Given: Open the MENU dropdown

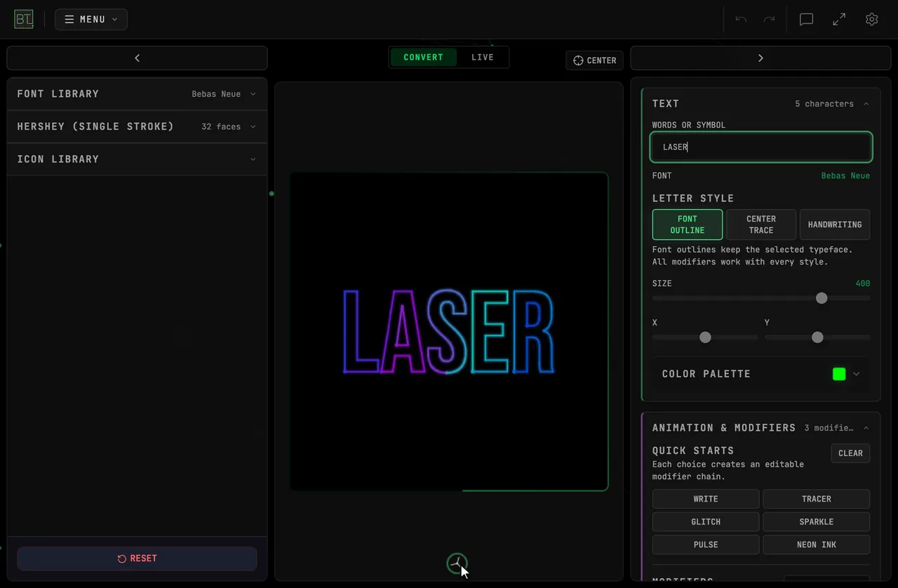Looking at the screenshot, I should tap(91, 20).
